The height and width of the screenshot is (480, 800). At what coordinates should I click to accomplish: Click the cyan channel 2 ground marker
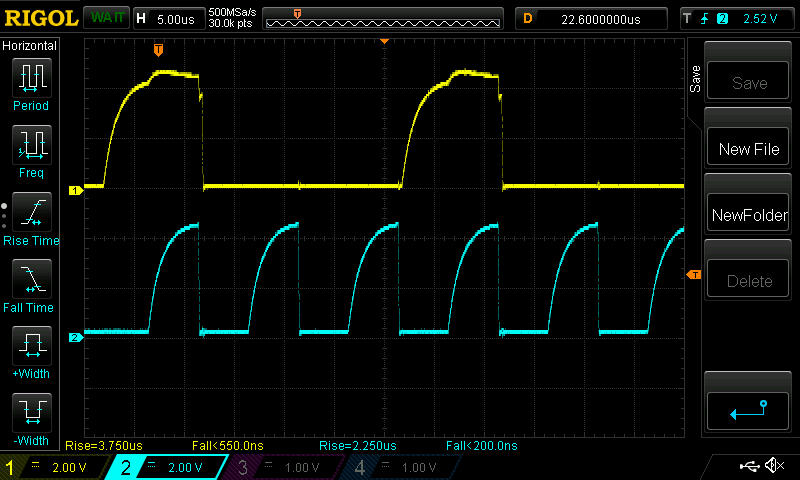(76, 337)
